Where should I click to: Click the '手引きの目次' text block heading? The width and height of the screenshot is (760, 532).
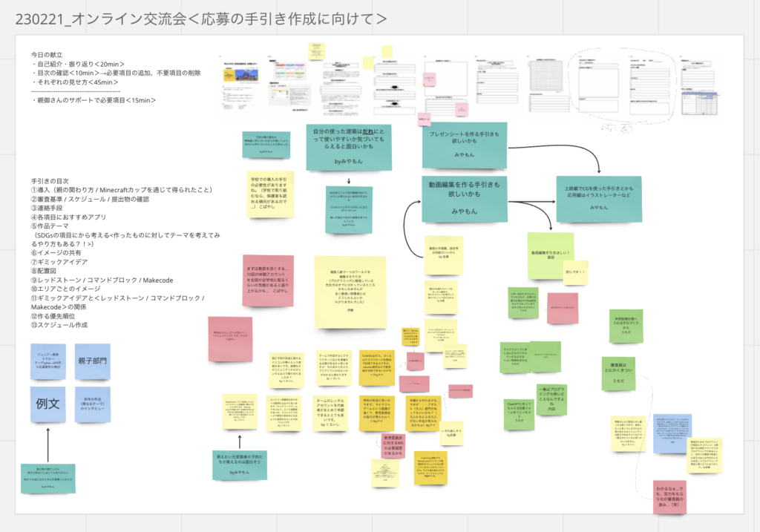point(52,180)
